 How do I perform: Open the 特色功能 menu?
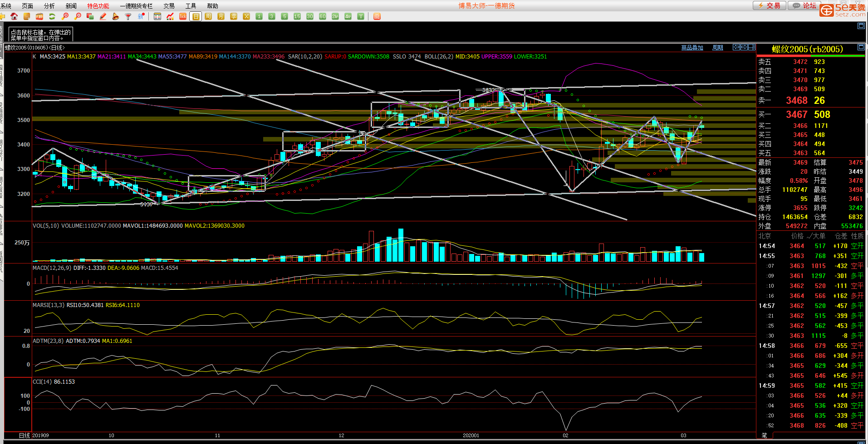[x=98, y=6]
